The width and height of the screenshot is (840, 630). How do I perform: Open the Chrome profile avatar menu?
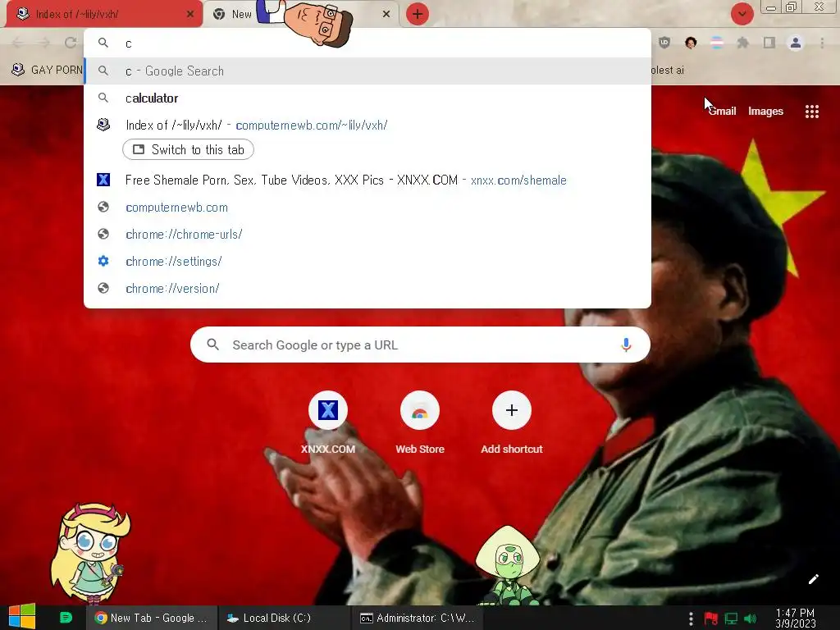(796, 43)
